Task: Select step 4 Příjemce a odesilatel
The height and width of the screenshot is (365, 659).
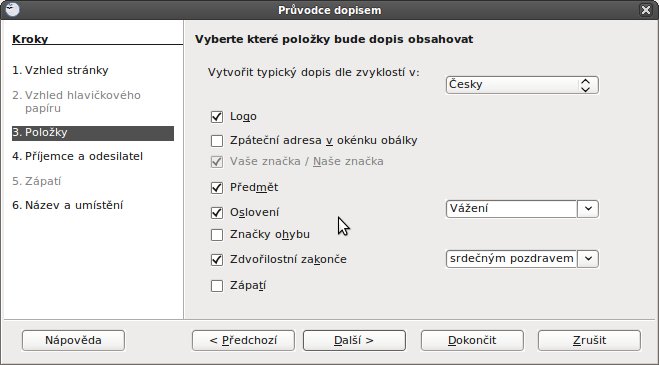Action: point(77,156)
